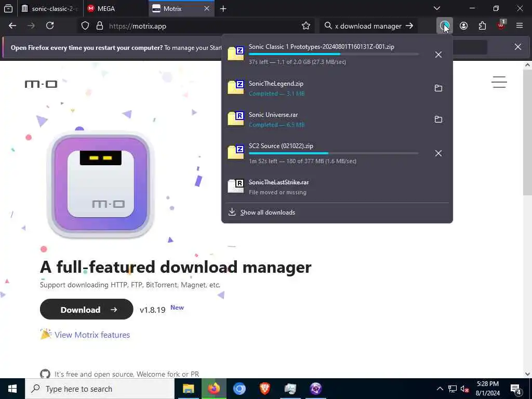Click the SonicTheLegend.zip file icon
This screenshot has height=399, width=532.
coord(236,87)
